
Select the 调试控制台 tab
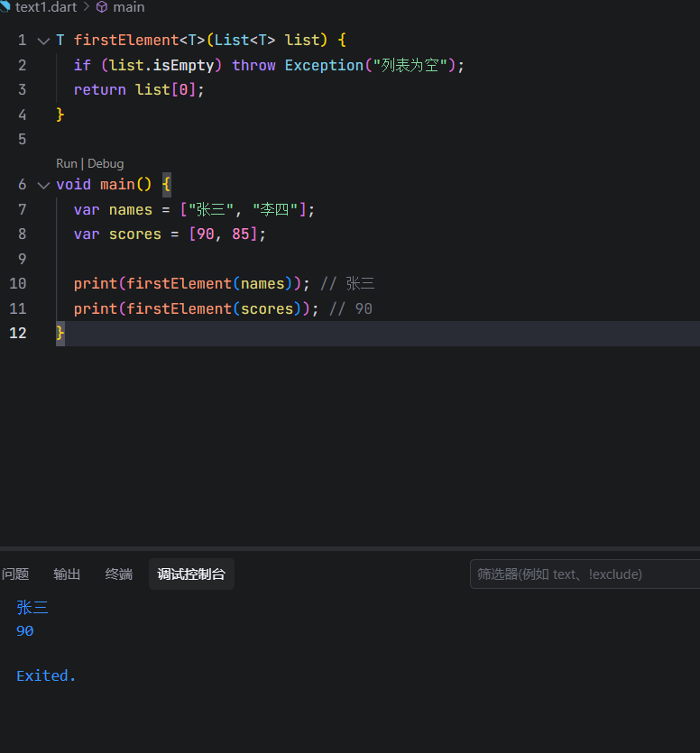(x=191, y=574)
